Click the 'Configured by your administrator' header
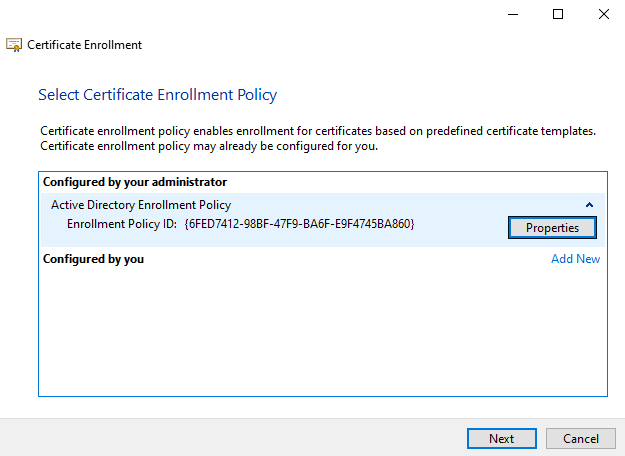Viewport: 625px width, 456px height. click(x=135, y=182)
